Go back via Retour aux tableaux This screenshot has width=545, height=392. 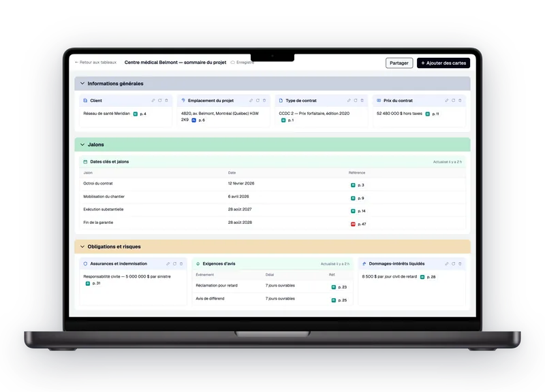pyautogui.click(x=95, y=63)
